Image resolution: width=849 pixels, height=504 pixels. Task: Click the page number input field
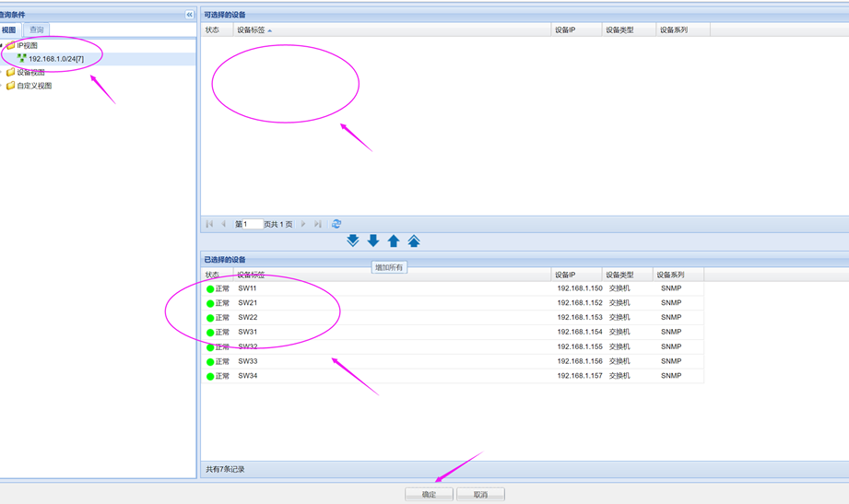[x=253, y=224]
